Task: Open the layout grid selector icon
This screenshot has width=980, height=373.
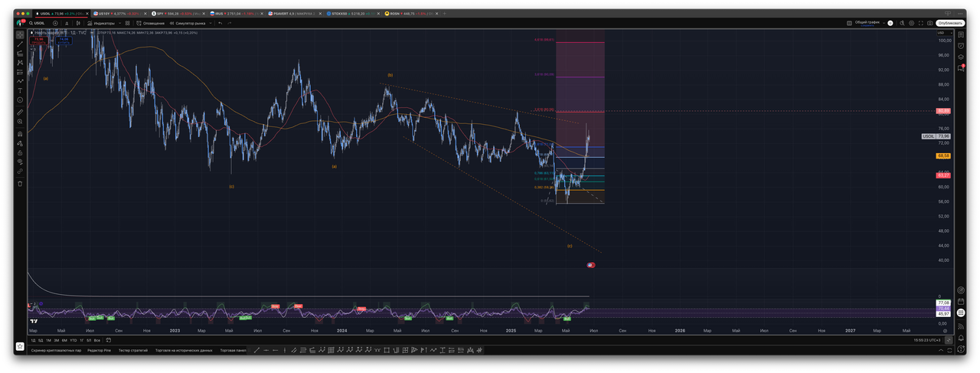Action: tap(849, 23)
